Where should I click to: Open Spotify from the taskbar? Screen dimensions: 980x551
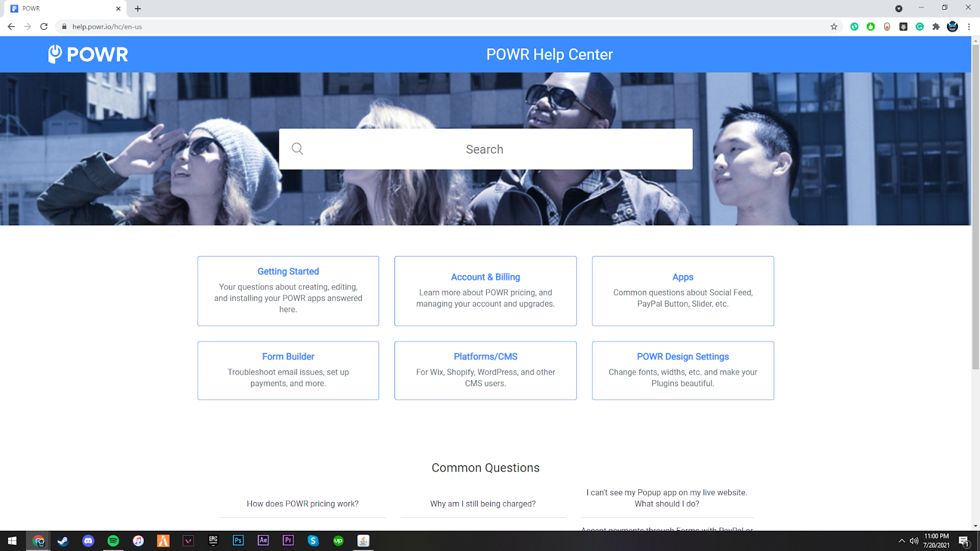[113, 541]
